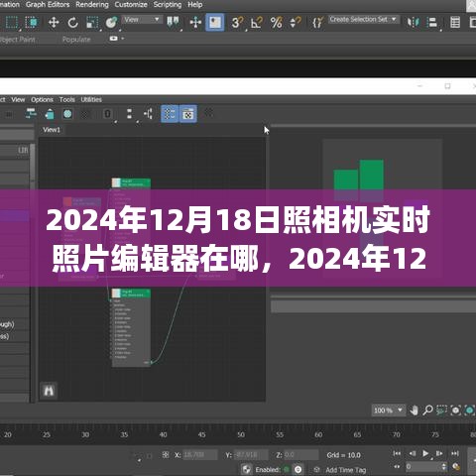Open the Customize menu

pyautogui.click(x=131, y=5)
